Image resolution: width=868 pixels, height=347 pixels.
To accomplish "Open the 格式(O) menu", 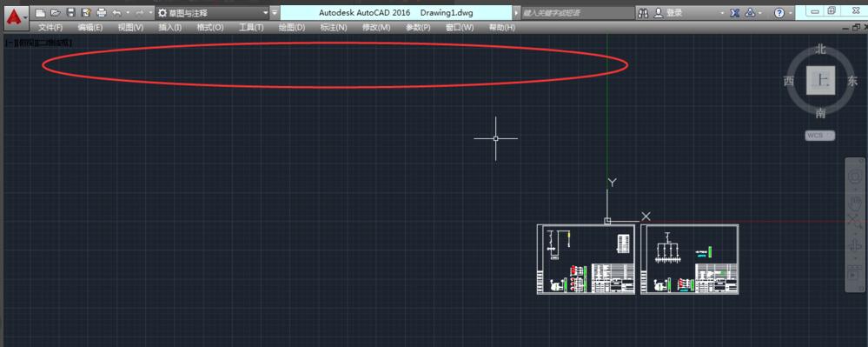I will 210,27.
